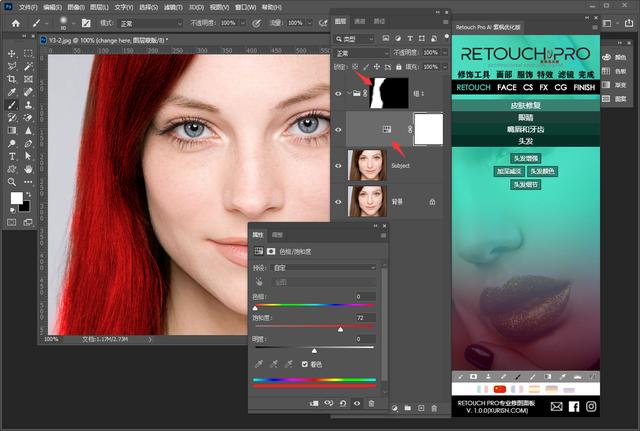Toggle lock transparent pixels in Layers panel

click(x=355, y=67)
